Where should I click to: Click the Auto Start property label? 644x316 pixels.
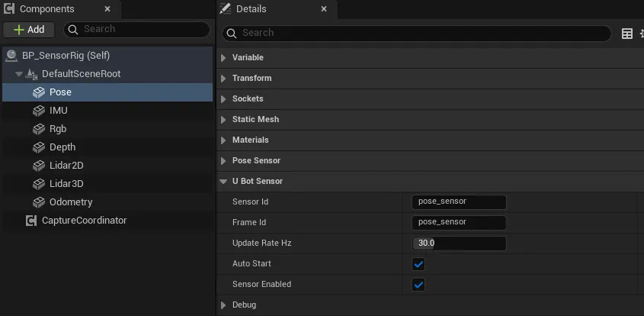click(252, 264)
